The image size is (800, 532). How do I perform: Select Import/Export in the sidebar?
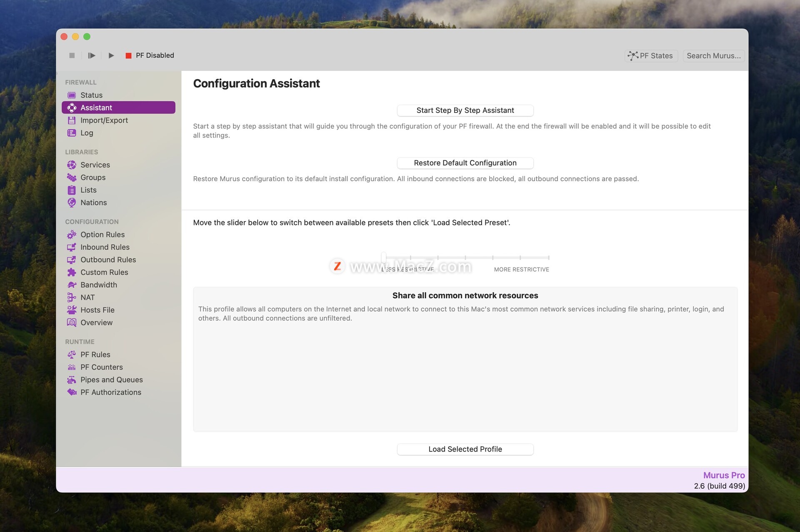(x=104, y=120)
